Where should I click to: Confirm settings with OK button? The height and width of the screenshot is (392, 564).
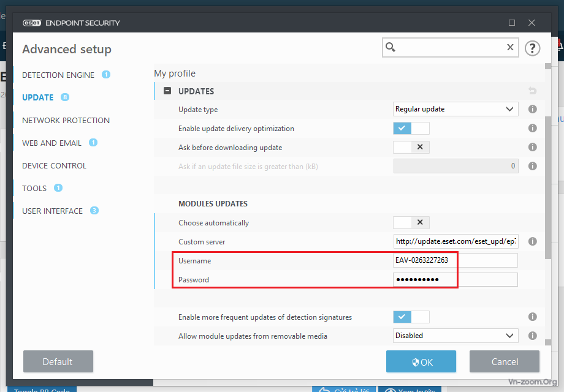coord(421,361)
